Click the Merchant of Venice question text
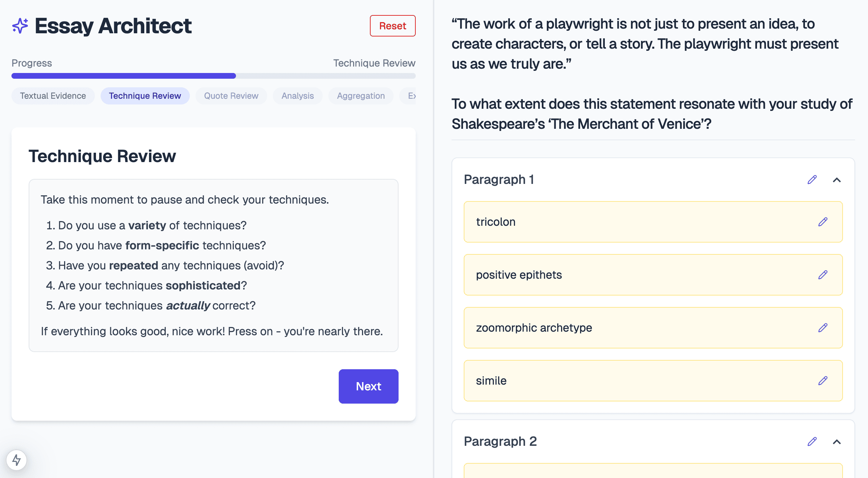The image size is (868, 478). click(x=652, y=114)
